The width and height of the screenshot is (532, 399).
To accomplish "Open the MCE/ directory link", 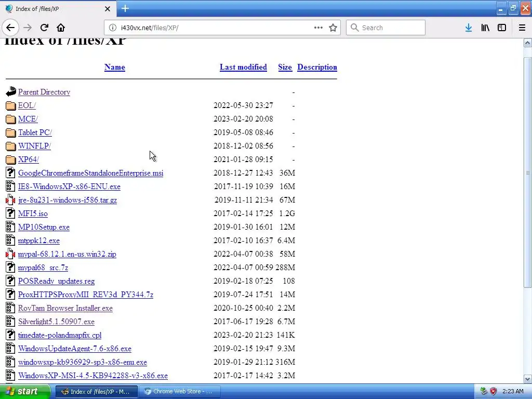I will click(x=28, y=119).
